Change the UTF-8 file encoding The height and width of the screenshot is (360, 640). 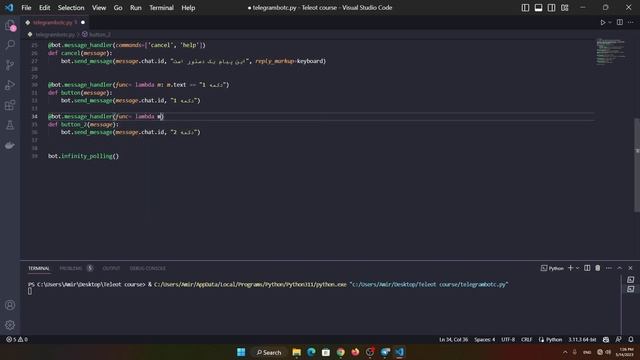[508, 340]
